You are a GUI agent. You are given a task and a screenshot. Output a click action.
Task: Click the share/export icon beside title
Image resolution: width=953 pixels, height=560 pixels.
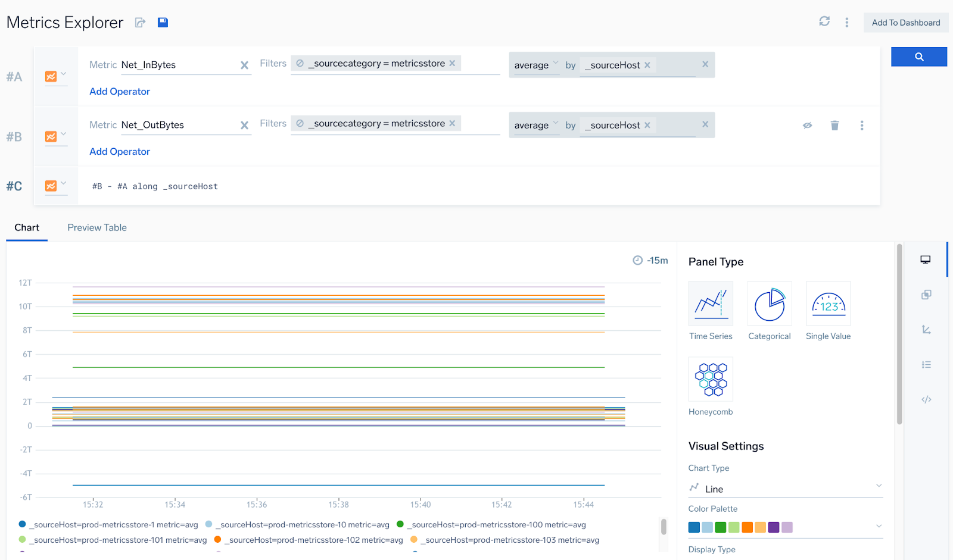140,23
